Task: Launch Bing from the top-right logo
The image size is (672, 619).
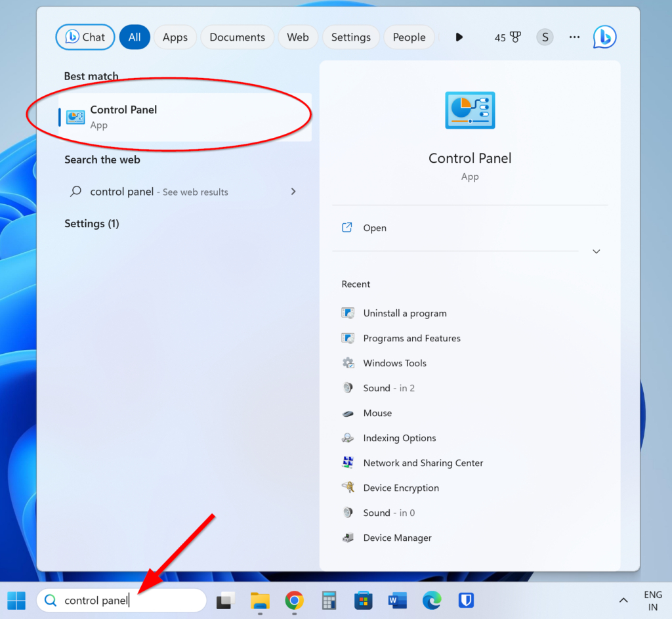Action: pos(604,37)
